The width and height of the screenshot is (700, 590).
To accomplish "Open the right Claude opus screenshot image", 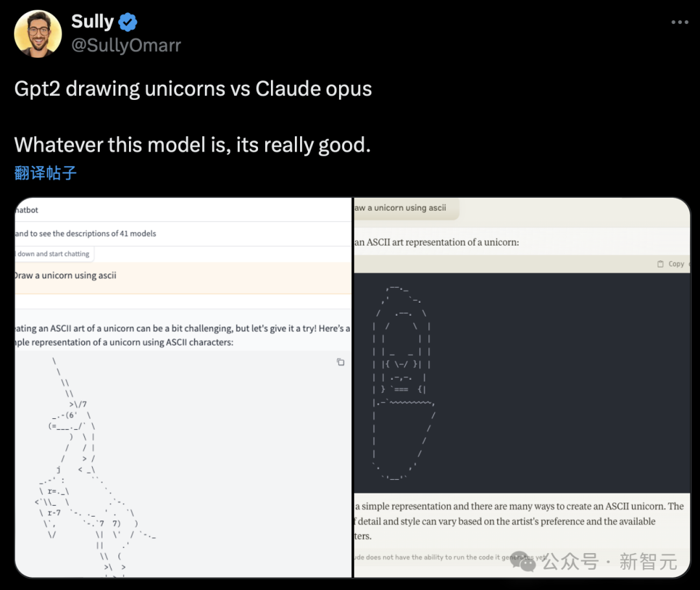I will (522, 387).
